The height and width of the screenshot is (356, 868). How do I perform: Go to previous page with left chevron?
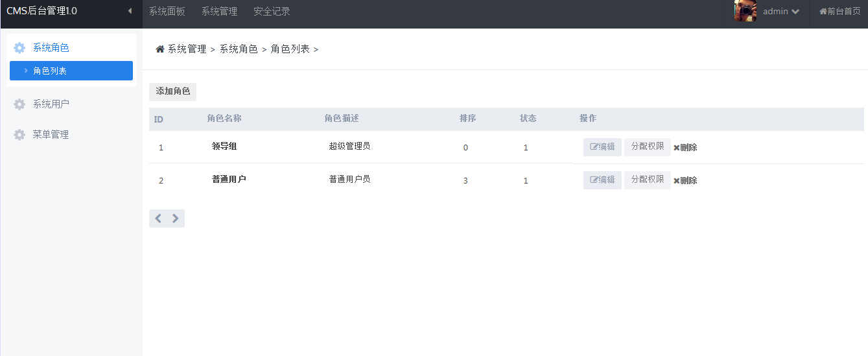[158, 219]
